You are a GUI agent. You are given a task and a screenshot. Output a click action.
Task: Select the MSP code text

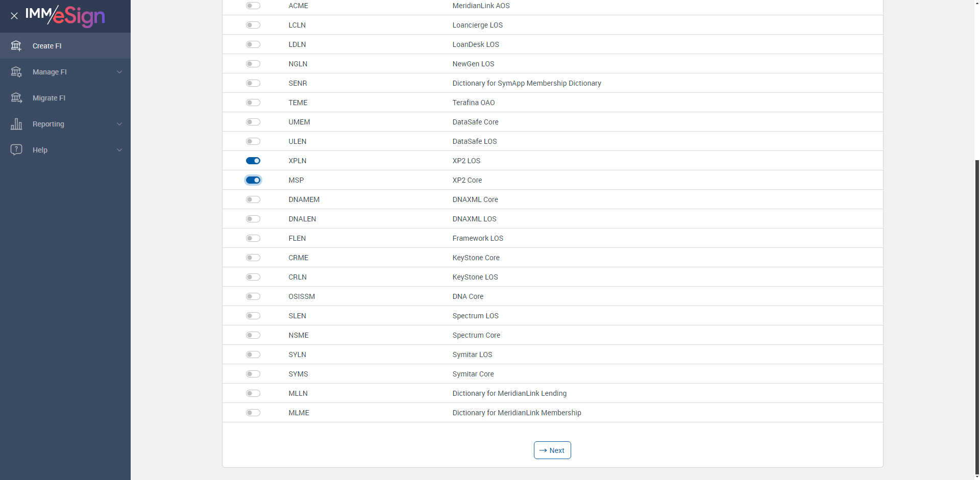coord(296,180)
